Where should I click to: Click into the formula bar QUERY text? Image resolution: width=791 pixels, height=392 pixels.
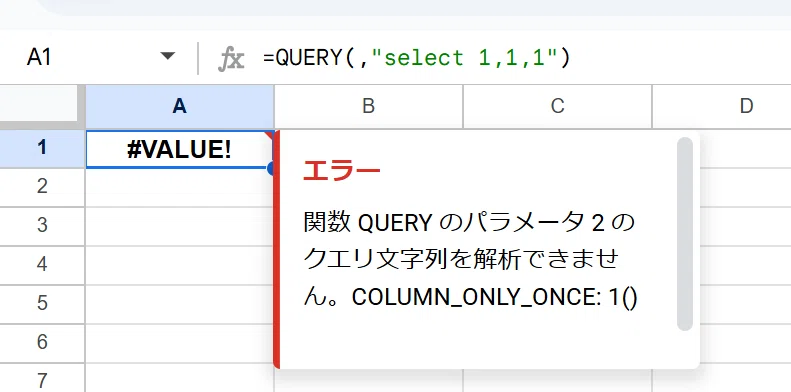(417, 58)
